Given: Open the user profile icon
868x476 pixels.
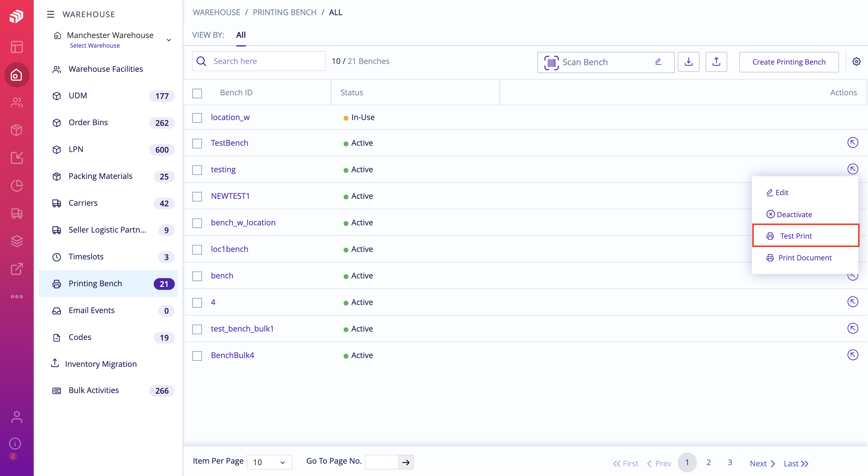Looking at the screenshot, I should [17, 417].
